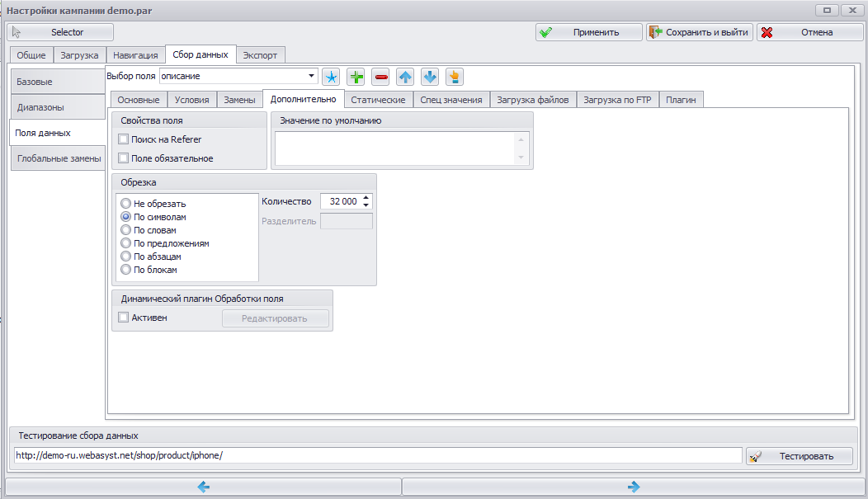Click the Применить button
Image resolution: width=868 pixels, height=499 pixels.
589,32
